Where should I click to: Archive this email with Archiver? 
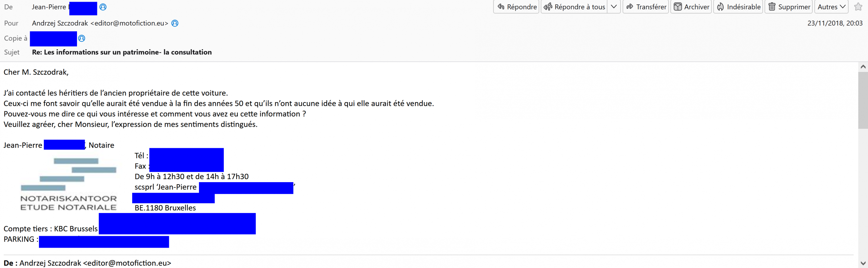(691, 7)
